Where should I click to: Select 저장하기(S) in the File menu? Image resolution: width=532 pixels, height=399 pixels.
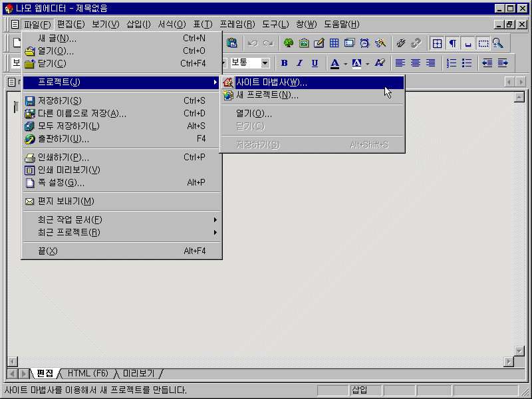tap(122, 101)
